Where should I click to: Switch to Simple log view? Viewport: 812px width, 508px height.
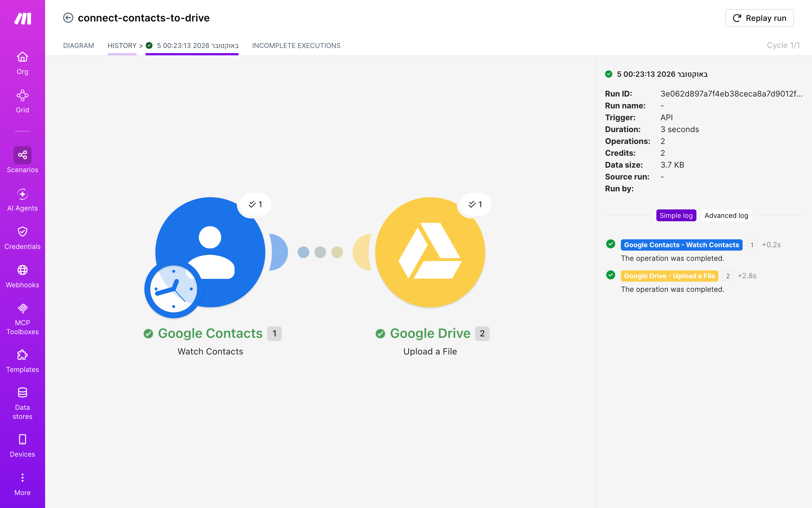[676, 215]
